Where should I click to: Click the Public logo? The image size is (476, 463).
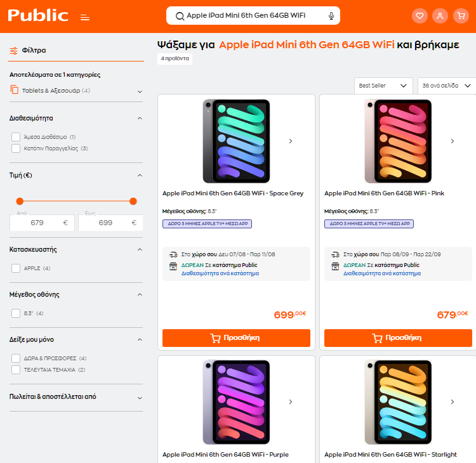[38, 15]
